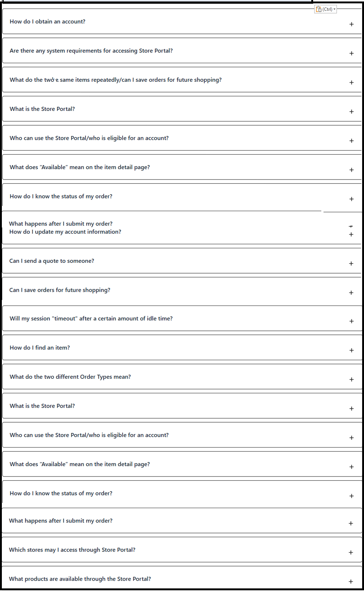Click the "How do I obtain an account?" question text
This screenshot has width=364, height=591.
pyautogui.click(x=48, y=22)
